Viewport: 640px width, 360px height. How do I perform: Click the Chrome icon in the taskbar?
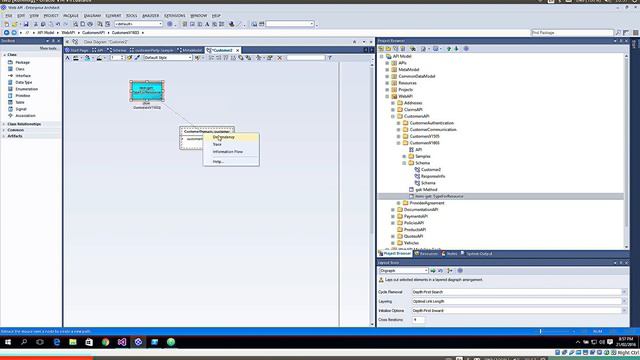click(x=105, y=342)
